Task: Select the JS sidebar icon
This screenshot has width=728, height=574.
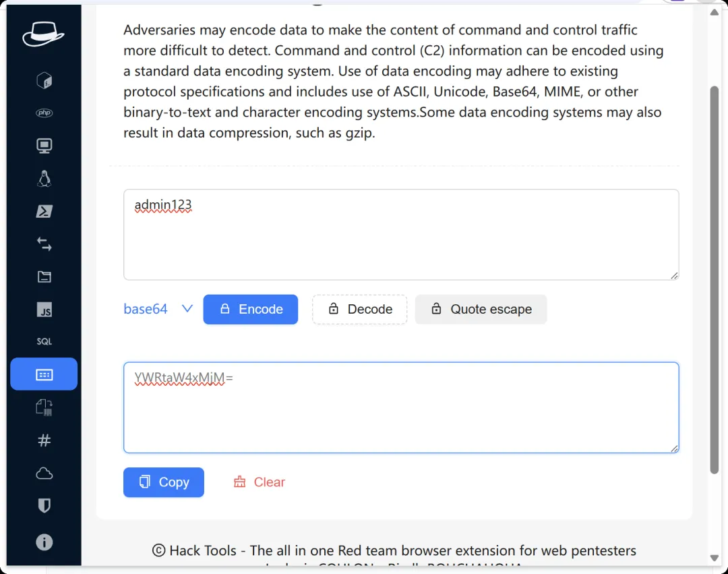Action: coord(44,310)
